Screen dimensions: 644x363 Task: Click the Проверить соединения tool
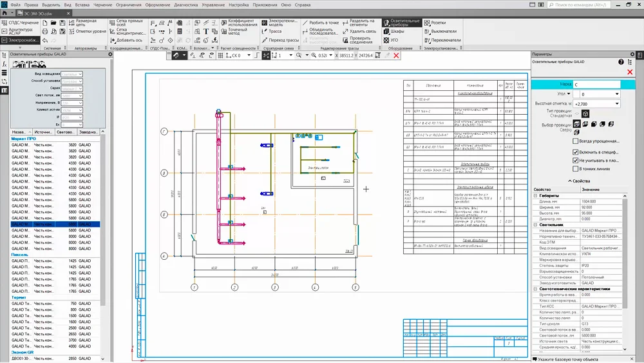click(357, 40)
